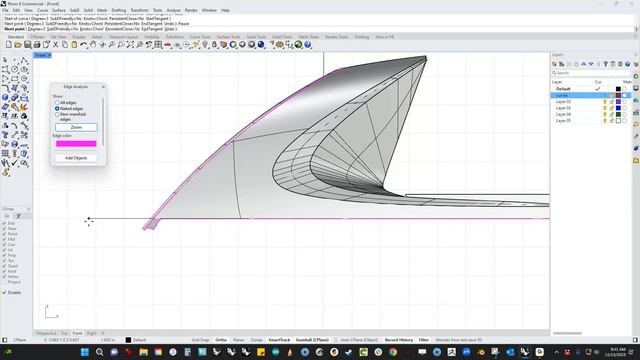Open Chrome from the taskbar
The height and width of the screenshot is (360, 640).
click(393, 352)
